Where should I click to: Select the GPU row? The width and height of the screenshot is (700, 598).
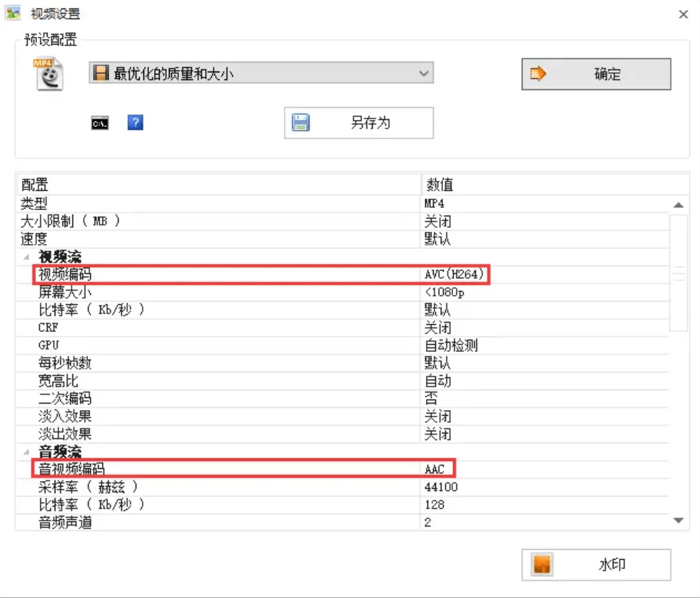343,345
